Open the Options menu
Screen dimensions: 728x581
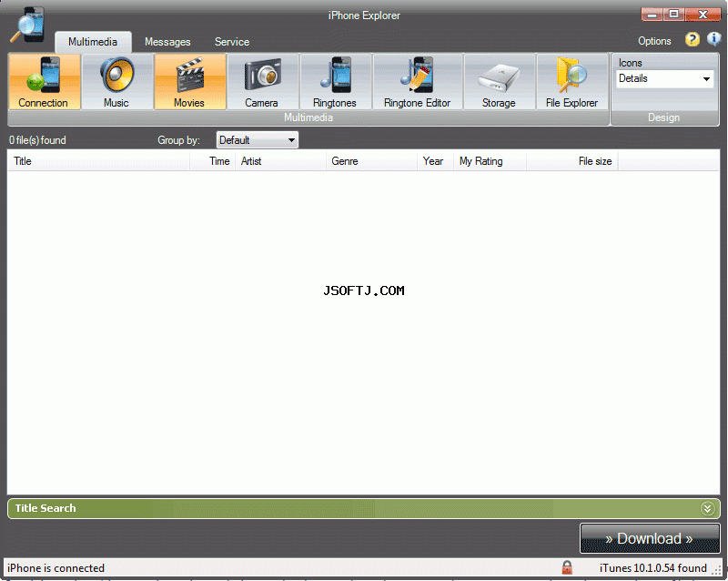click(x=654, y=41)
